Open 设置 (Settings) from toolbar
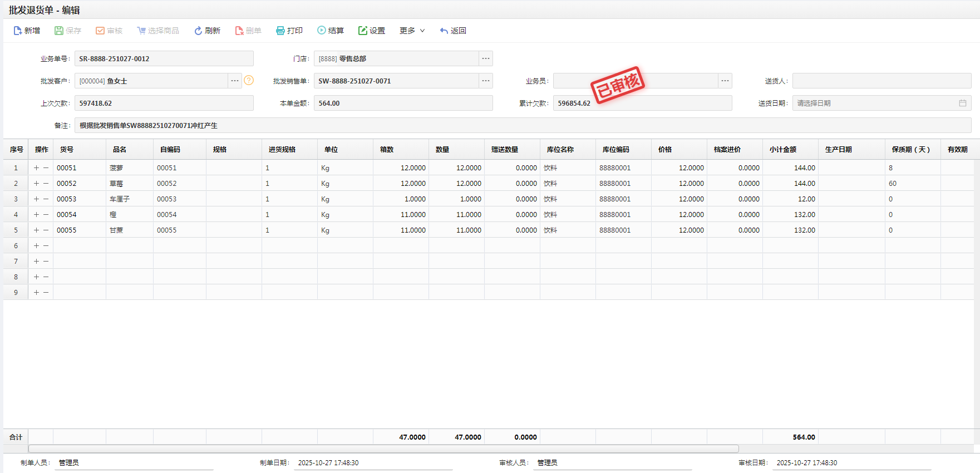980x473 pixels. click(371, 31)
